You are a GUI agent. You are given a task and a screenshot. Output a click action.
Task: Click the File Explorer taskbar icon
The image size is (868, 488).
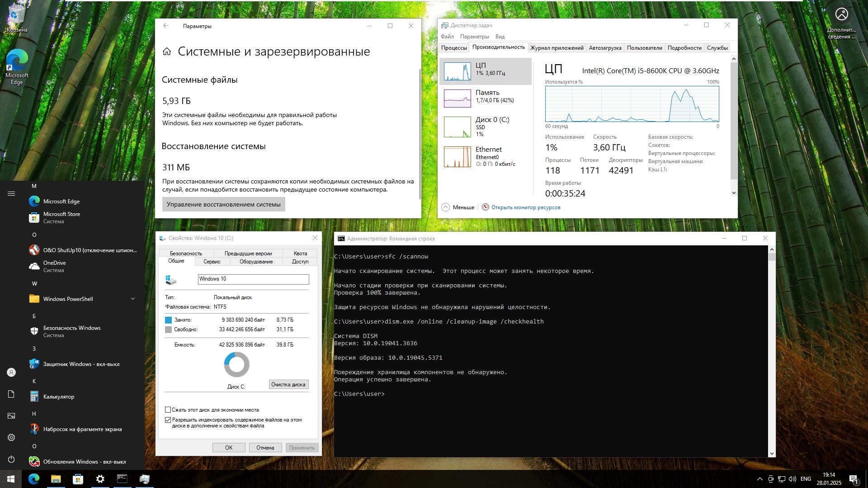pyautogui.click(x=56, y=479)
